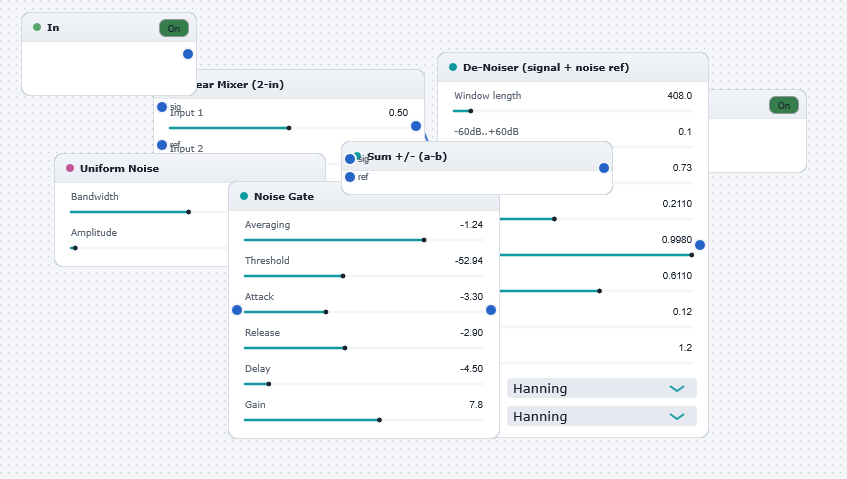Toggle the On switch behind De-Noiser
847x479 pixels.
click(784, 105)
